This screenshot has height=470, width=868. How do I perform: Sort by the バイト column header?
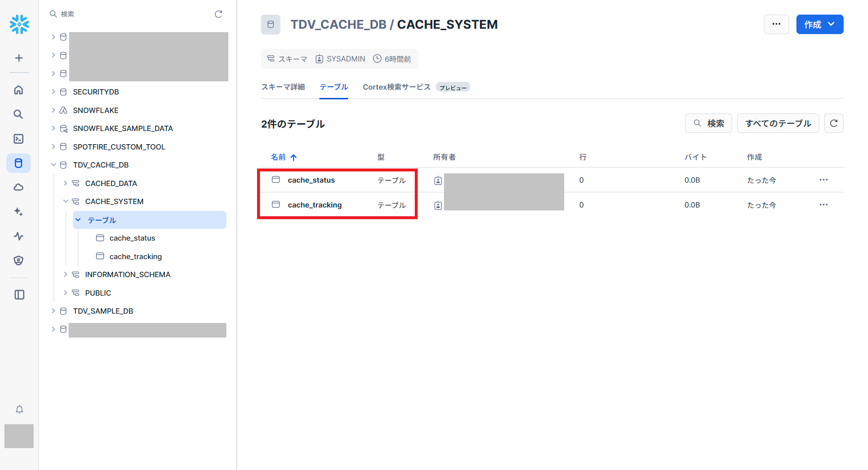tap(695, 157)
